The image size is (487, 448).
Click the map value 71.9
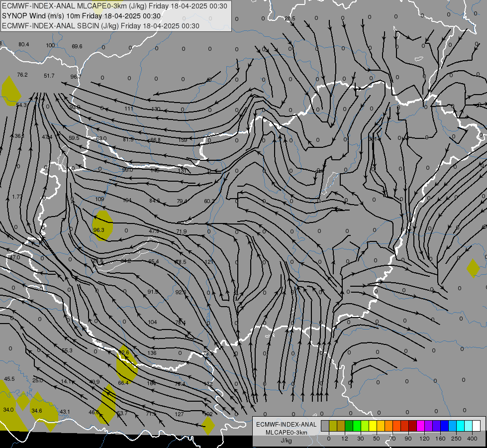[182, 231]
